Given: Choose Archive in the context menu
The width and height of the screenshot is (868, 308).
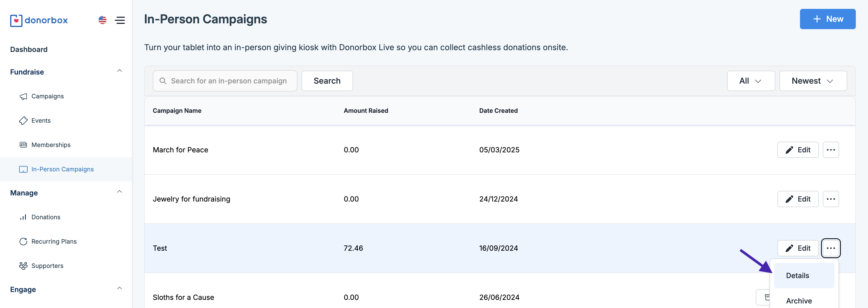Looking at the screenshot, I should click(799, 301).
